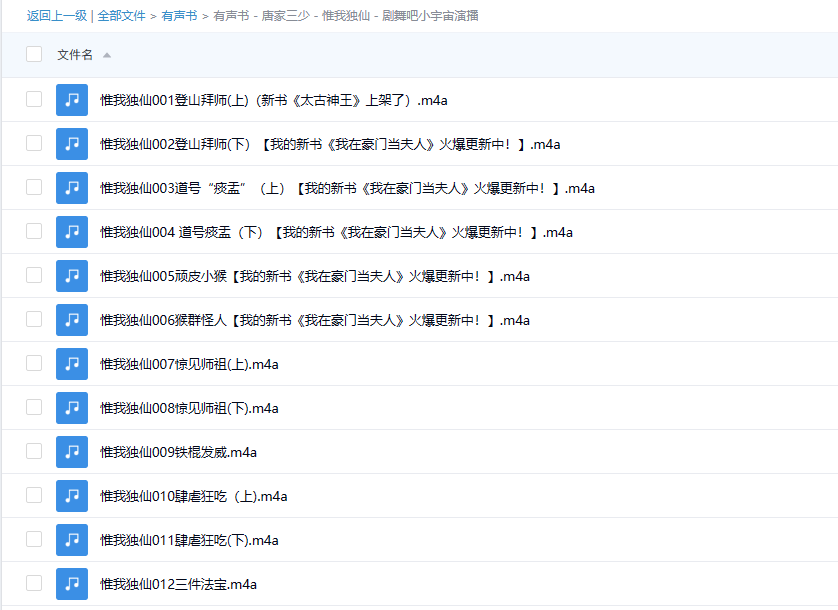This screenshot has height=610, width=838.
Task: Click the audio icon for 惟我独仙005顽皮小猴
Action: 71,275
